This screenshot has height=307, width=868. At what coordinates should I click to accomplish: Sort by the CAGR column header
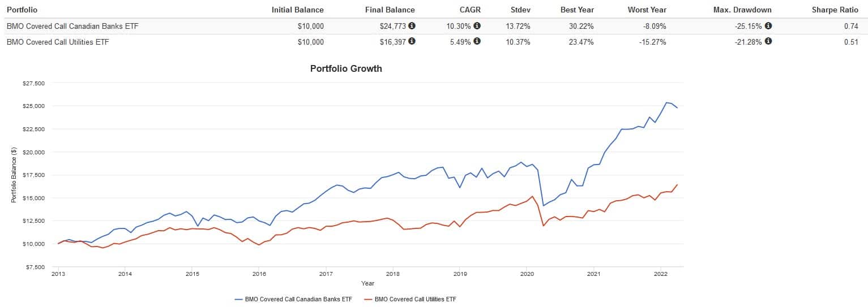click(470, 10)
